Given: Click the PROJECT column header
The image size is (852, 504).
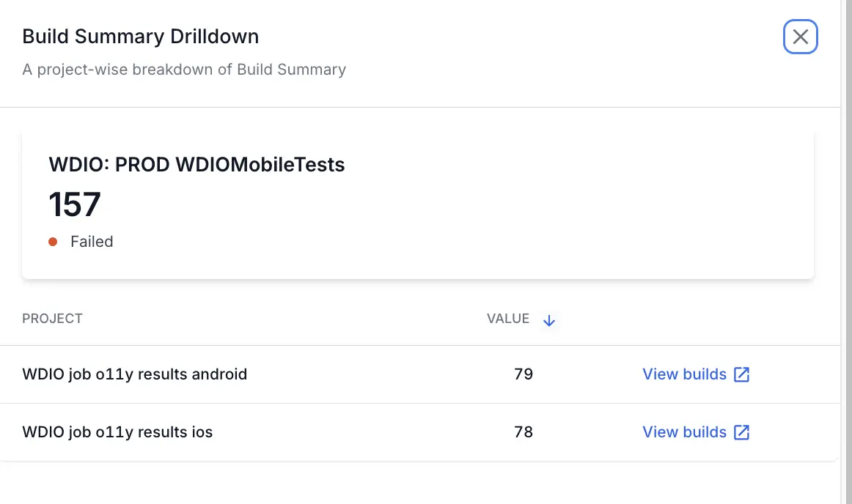Looking at the screenshot, I should coord(52,319).
